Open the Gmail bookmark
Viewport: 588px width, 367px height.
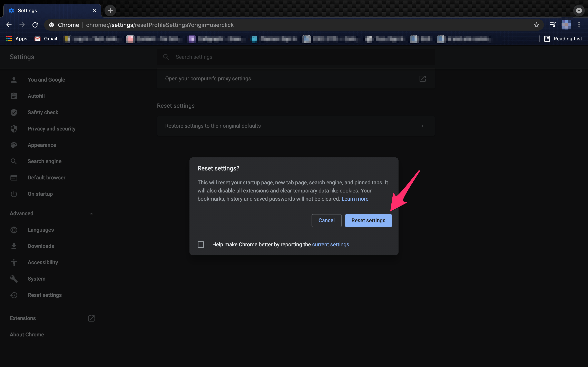pyautogui.click(x=46, y=39)
